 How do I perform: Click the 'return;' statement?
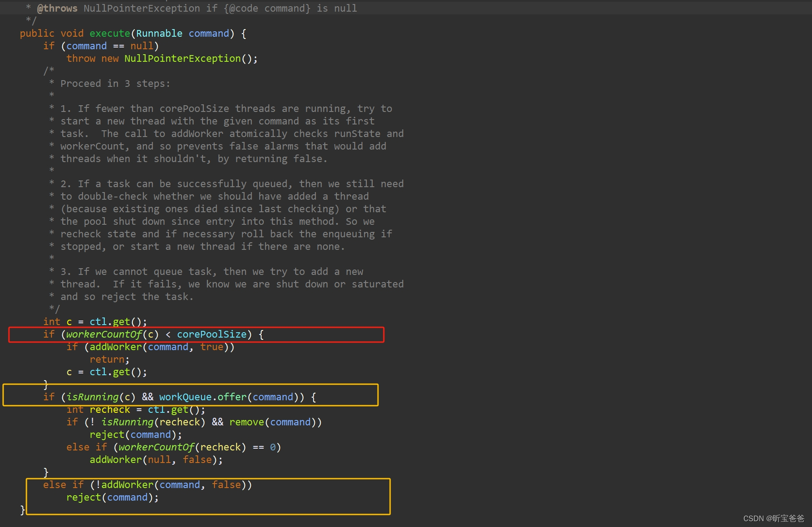click(110, 360)
